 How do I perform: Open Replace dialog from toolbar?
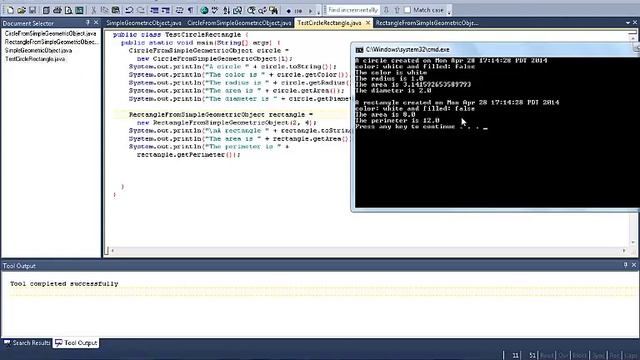point(262,10)
